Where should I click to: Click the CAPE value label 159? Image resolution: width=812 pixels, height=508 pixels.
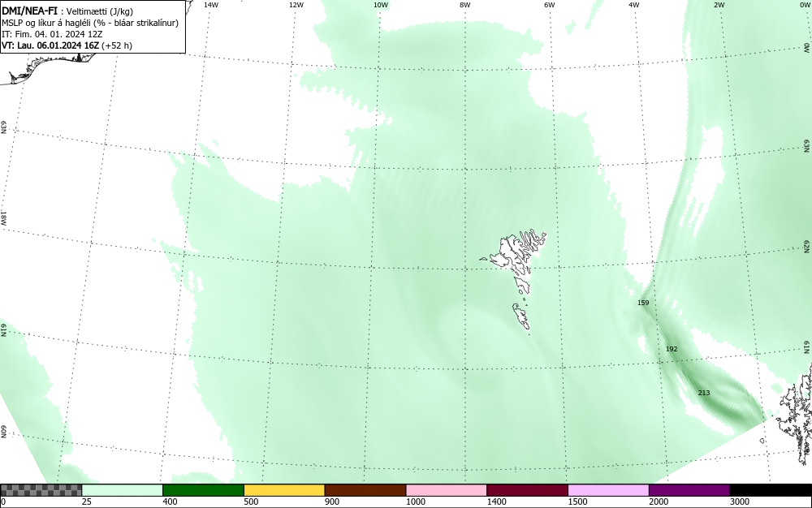click(x=643, y=303)
